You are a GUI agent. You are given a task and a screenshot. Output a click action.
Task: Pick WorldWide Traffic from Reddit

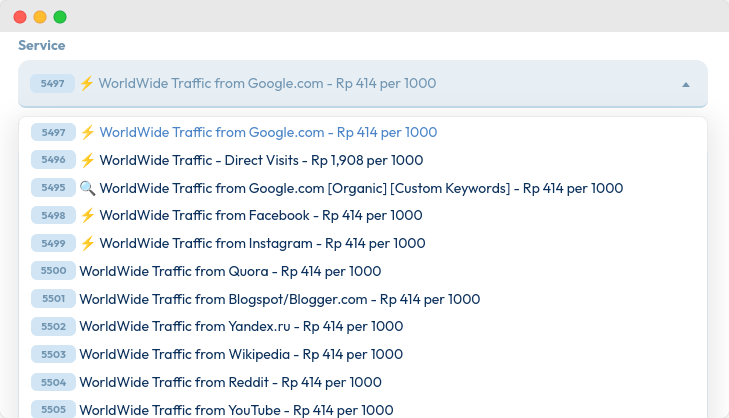pyautogui.click(x=363, y=382)
